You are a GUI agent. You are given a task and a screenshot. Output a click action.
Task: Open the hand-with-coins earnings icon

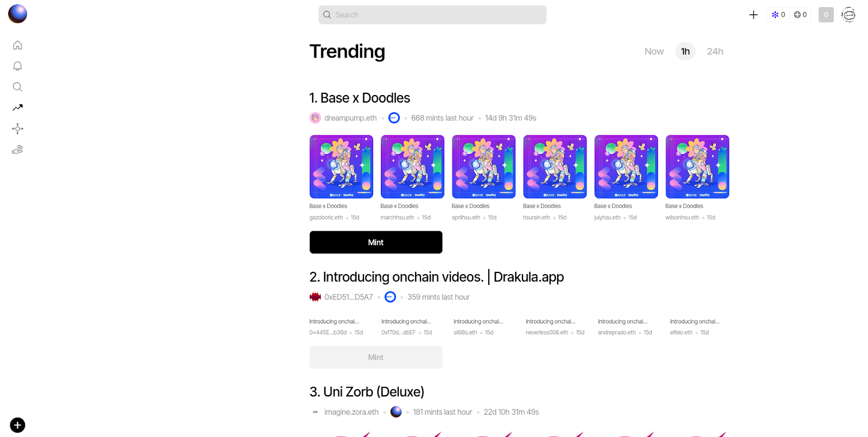pyautogui.click(x=17, y=149)
